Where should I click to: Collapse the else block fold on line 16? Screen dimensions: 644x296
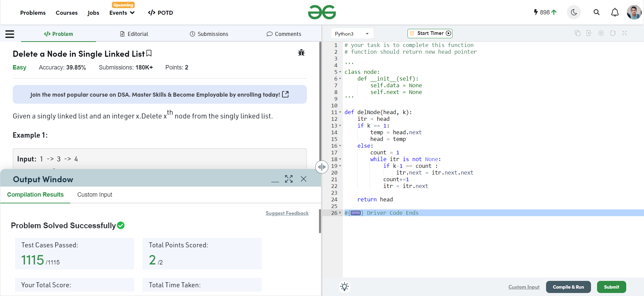[340, 146]
